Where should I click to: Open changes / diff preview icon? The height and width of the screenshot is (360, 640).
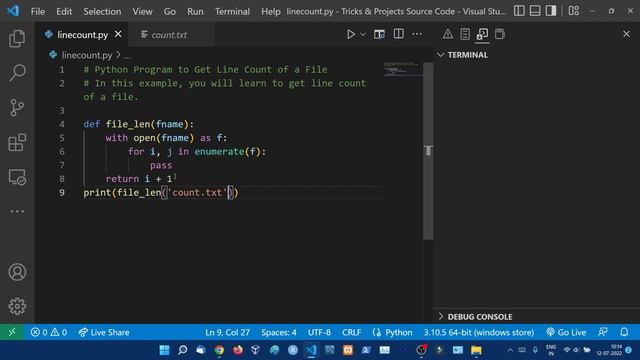(379, 34)
